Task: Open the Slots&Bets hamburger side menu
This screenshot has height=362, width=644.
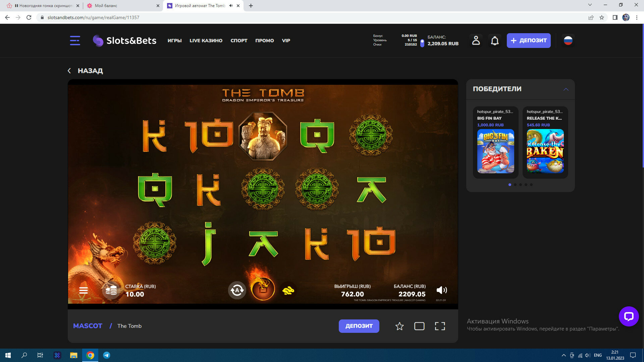Action: 75,41
